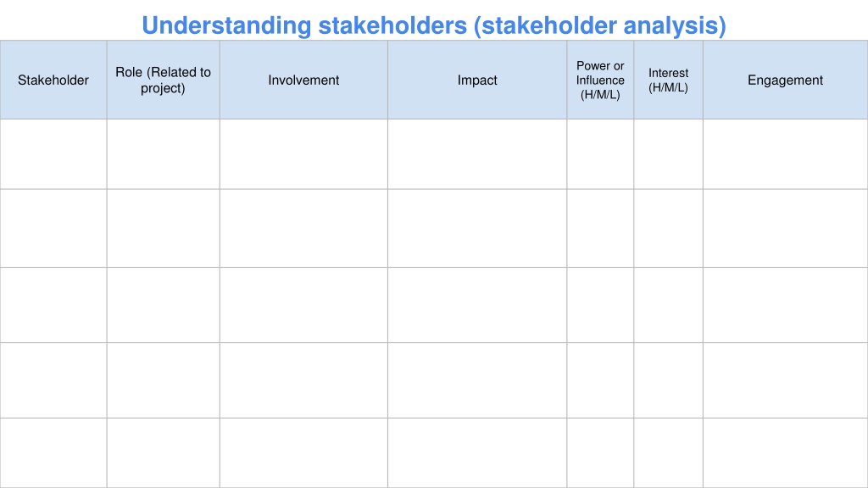Select third-row empty Involvement cell
Image resolution: width=868 pixels, height=488 pixels.
[304, 305]
